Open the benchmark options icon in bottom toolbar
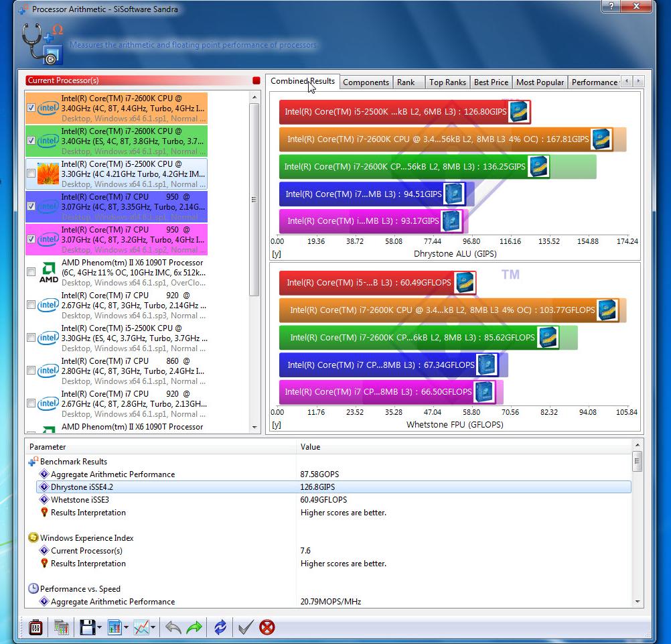This screenshot has width=671, height=644. click(x=35, y=628)
